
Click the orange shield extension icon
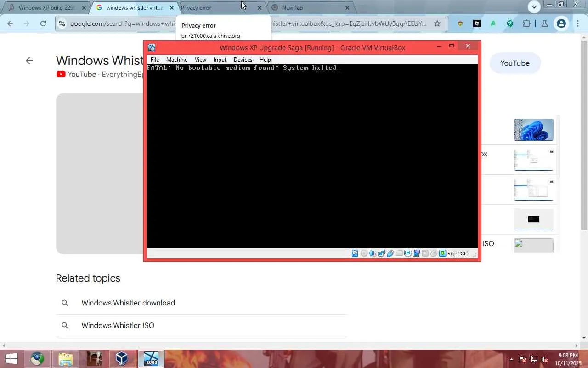tap(460, 23)
